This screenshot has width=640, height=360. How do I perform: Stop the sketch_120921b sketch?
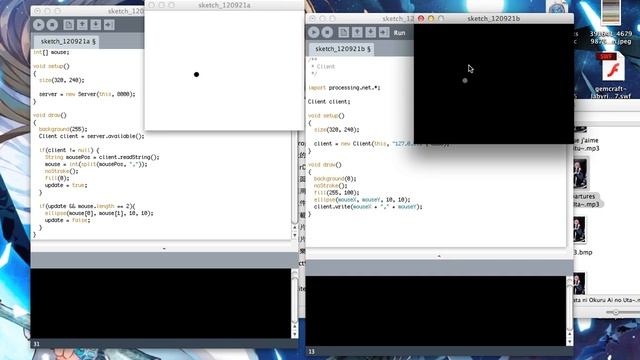tap(327, 32)
